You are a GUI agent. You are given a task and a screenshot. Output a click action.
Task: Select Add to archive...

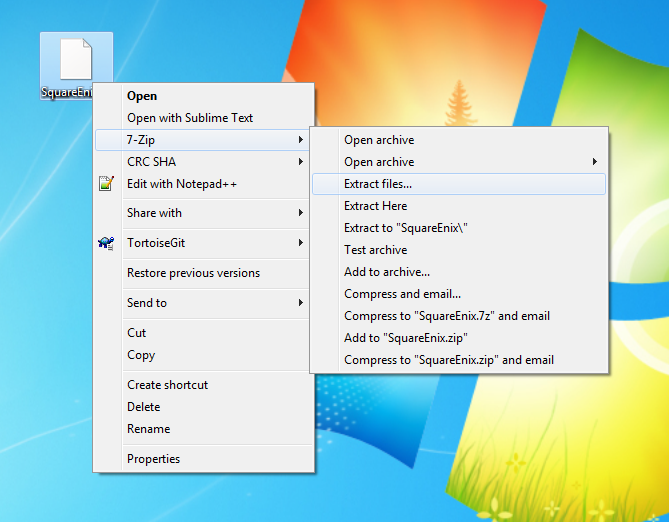459,272
